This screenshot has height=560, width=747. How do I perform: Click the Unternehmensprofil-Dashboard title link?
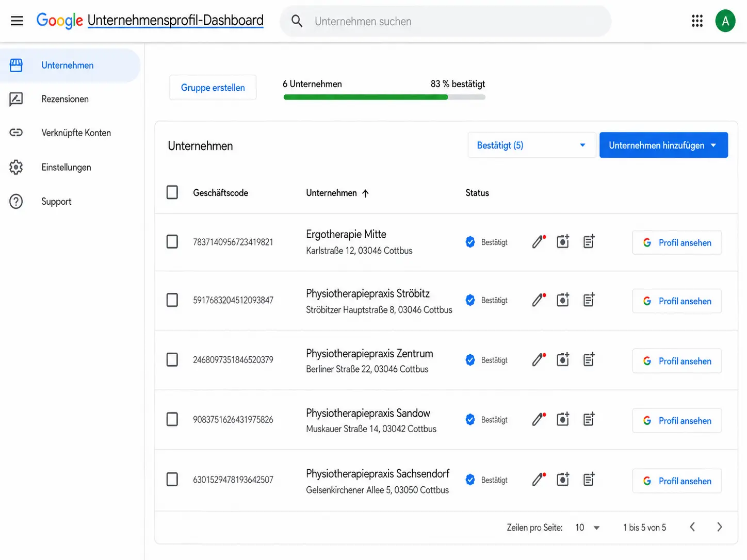pos(175,21)
